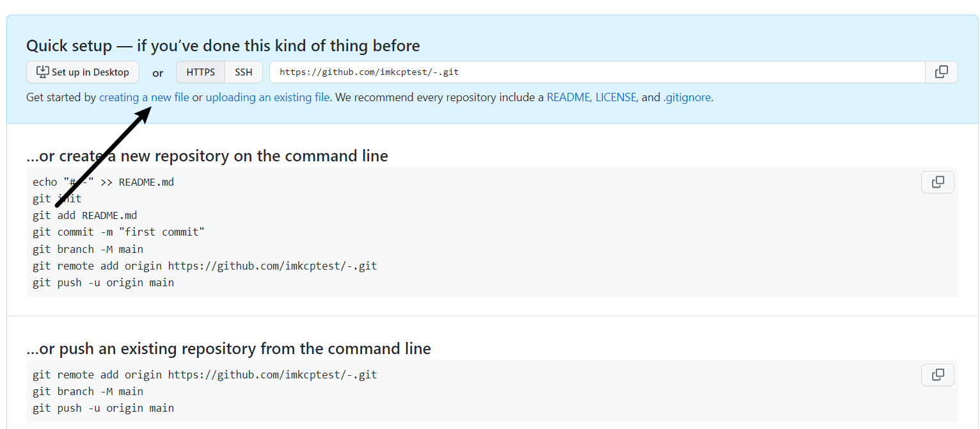Viewport: 980px width, 429px height.
Task: Open the README recommendation link
Action: (x=568, y=98)
